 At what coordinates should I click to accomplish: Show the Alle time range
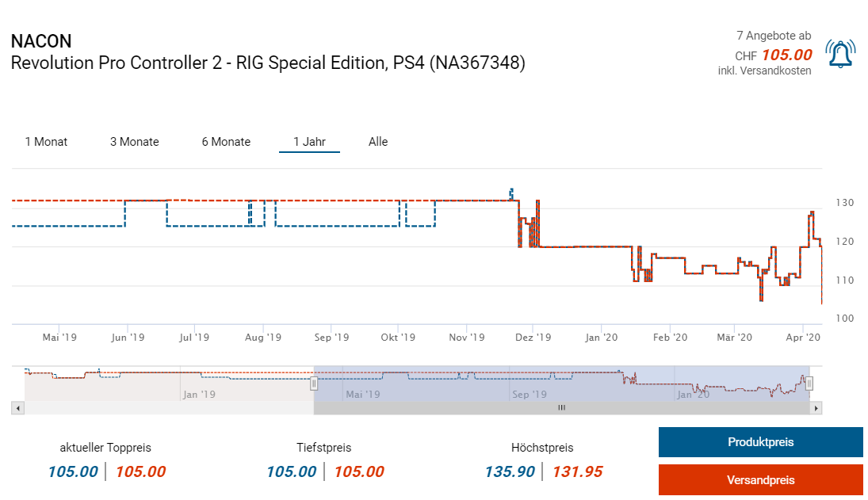point(378,142)
